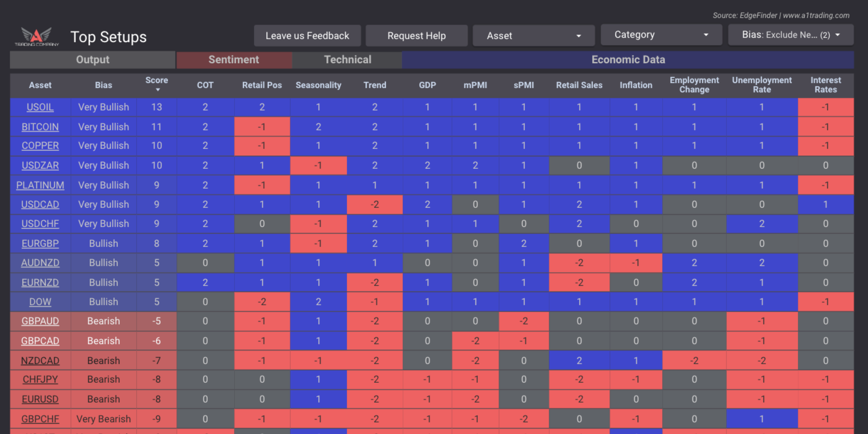
Task: Open the Category filter dropdown
Action: pos(661,35)
